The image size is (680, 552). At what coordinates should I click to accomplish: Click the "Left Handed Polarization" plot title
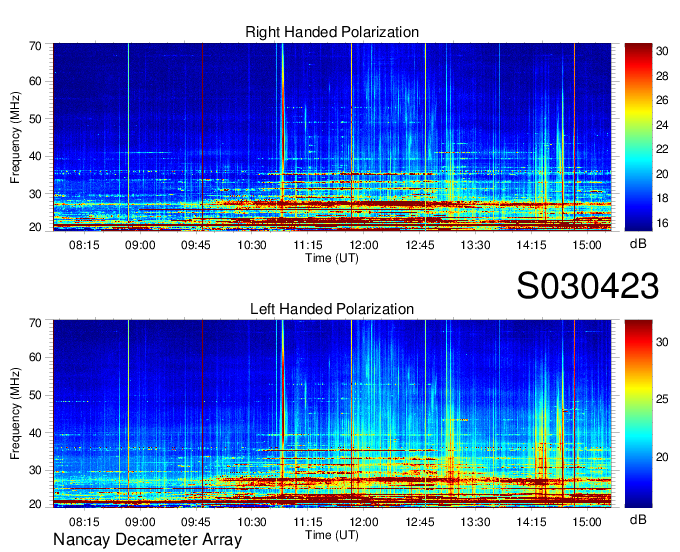(332, 309)
